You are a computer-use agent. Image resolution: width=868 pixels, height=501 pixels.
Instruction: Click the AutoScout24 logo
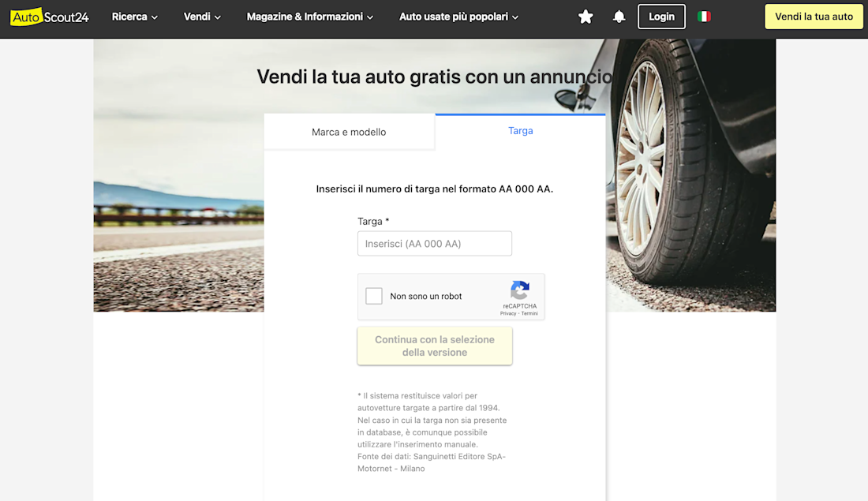point(50,17)
